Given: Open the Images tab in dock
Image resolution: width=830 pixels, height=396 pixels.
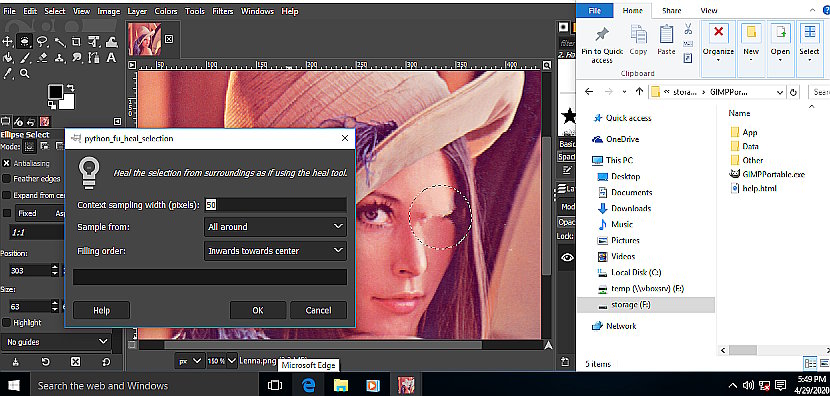Looking at the screenshot, I should click(44, 122).
